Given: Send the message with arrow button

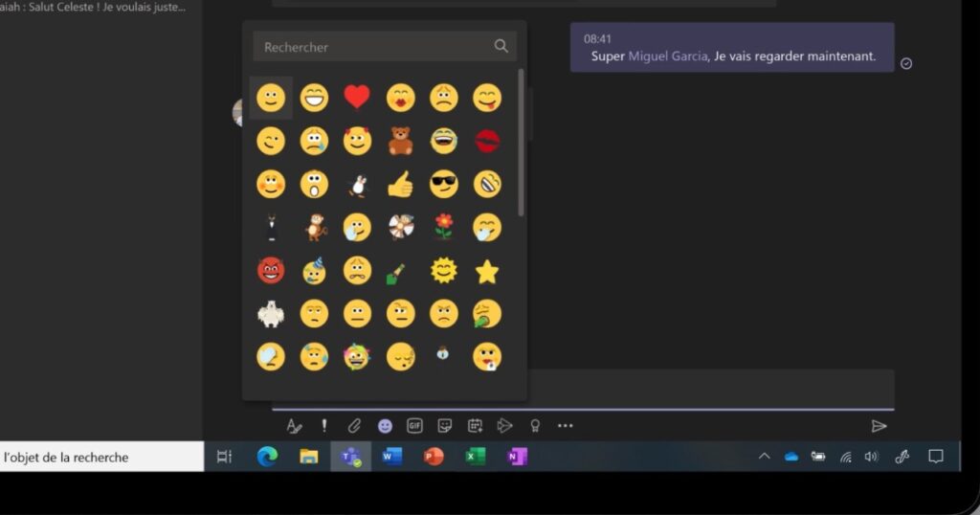Looking at the screenshot, I should pos(879,426).
